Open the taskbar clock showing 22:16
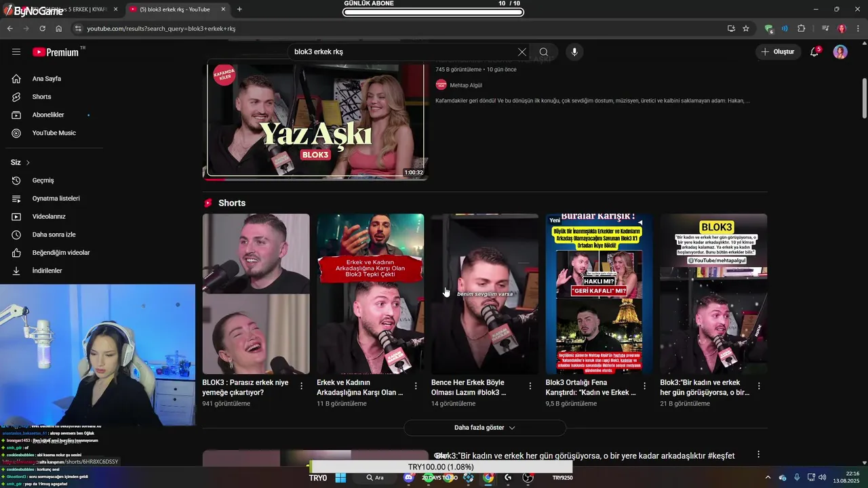 coord(846,477)
